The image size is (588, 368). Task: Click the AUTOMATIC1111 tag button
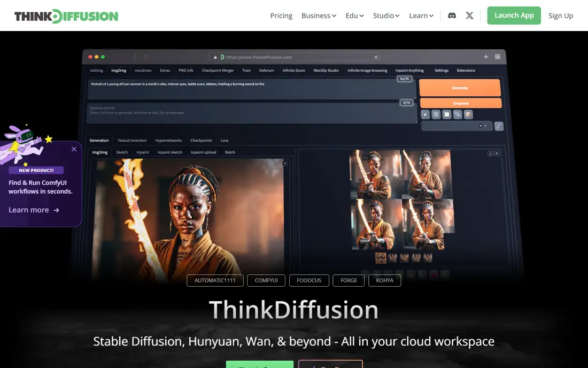[x=215, y=280]
